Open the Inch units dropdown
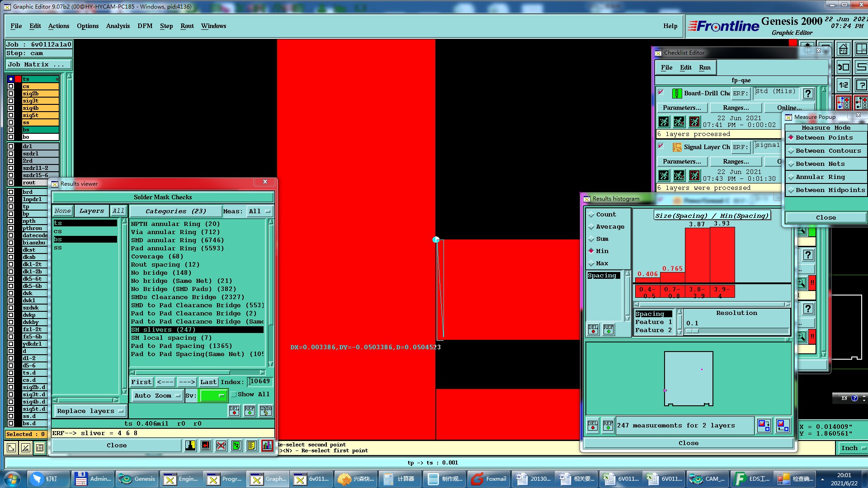The height and width of the screenshot is (488, 868). [x=853, y=448]
